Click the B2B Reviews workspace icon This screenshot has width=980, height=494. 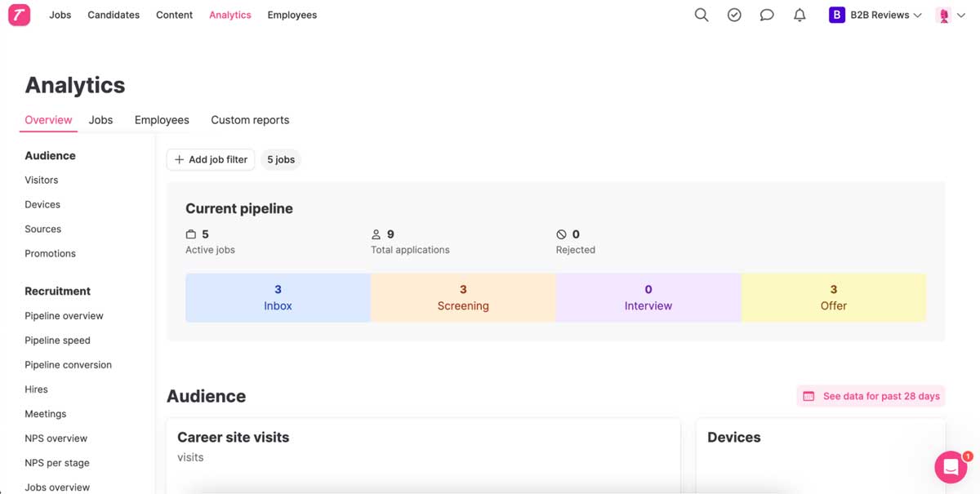[x=835, y=14]
